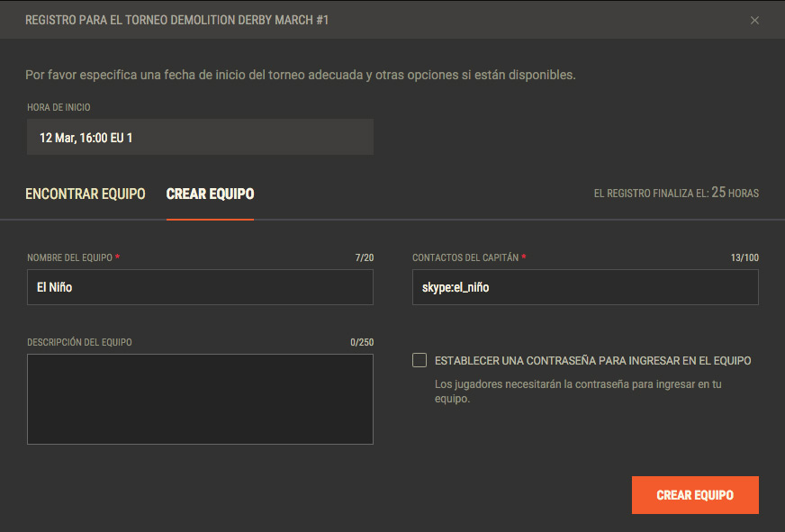Click the 'Nombre del Equipo' field label
The width and height of the screenshot is (785, 532).
coord(70,257)
